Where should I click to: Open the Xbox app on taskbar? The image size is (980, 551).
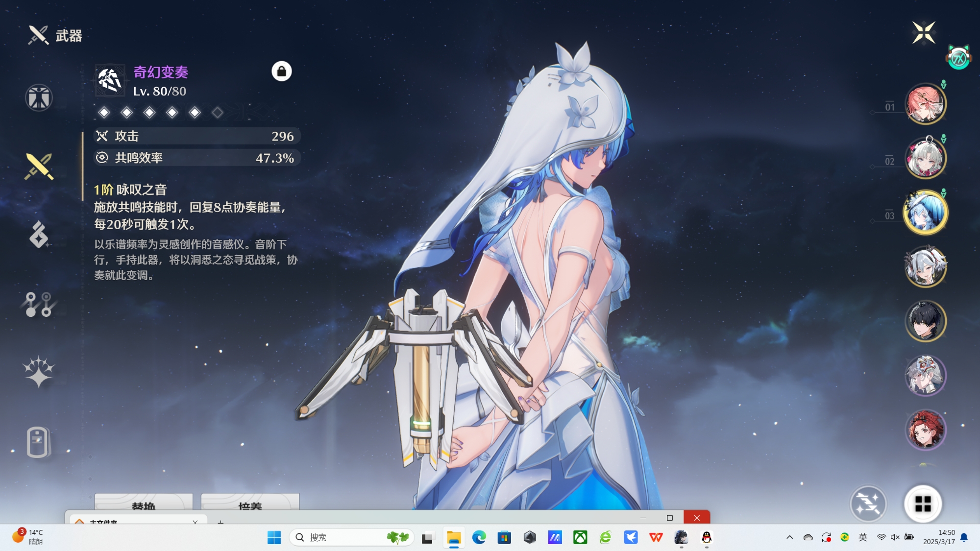pos(580,537)
